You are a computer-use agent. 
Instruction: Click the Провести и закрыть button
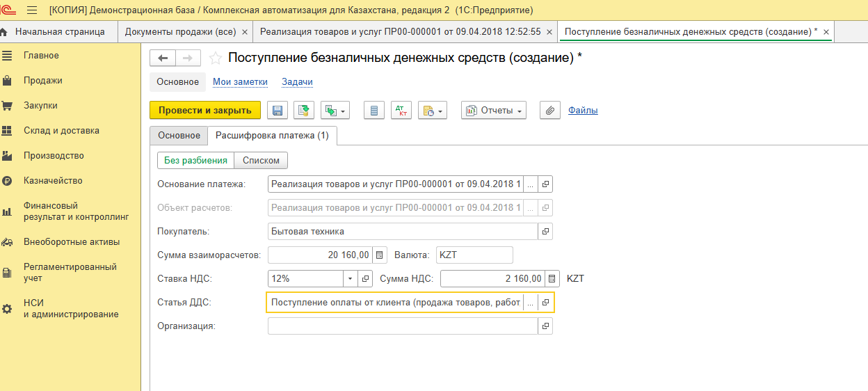click(204, 111)
